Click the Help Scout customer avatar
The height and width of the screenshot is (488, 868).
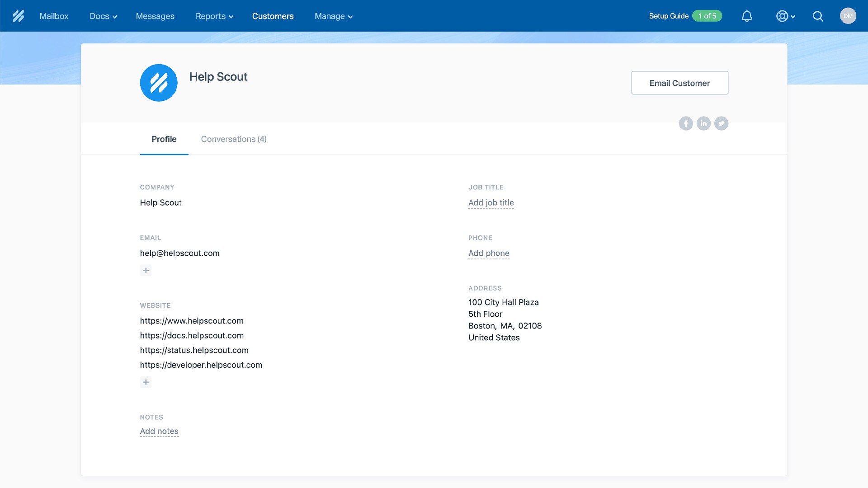pyautogui.click(x=159, y=83)
